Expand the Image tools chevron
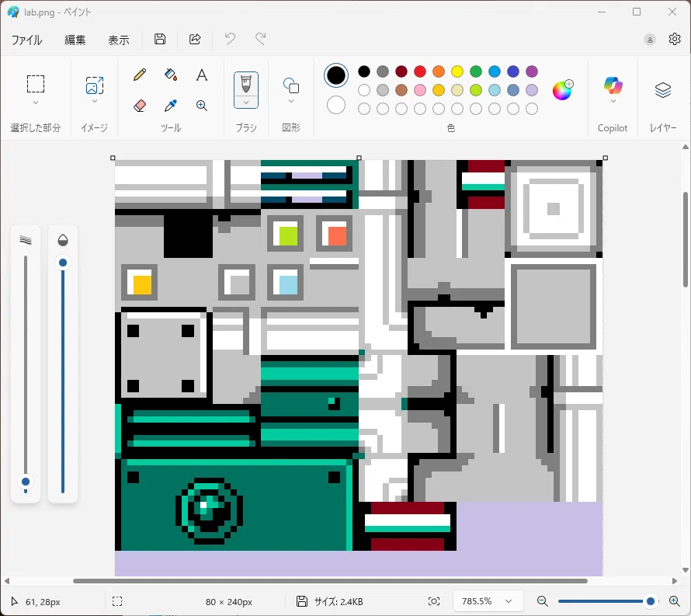Screen dimensions: 691x616 tap(94, 102)
